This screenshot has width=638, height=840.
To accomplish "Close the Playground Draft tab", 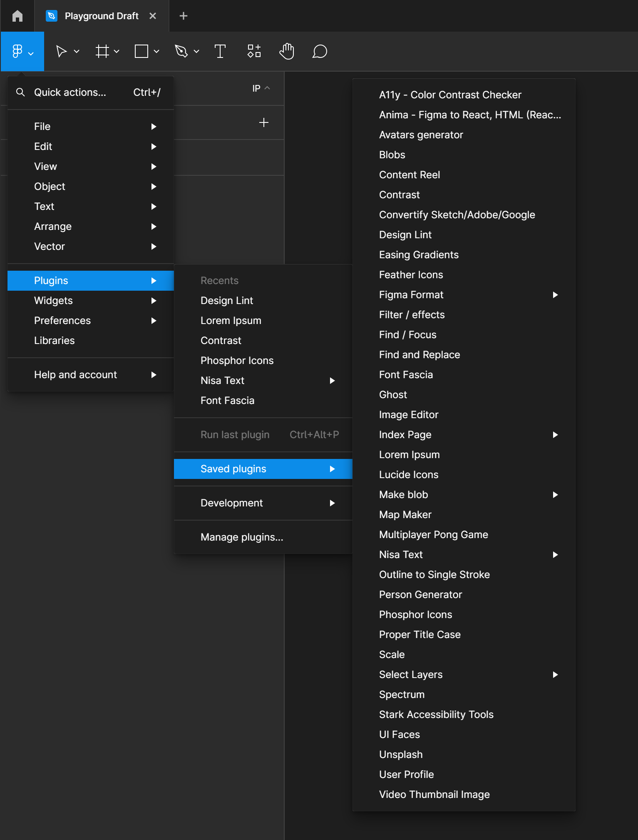I will click(153, 16).
